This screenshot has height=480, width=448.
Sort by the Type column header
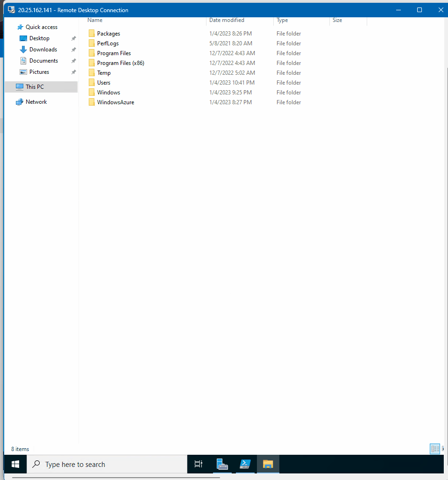(x=282, y=20)
